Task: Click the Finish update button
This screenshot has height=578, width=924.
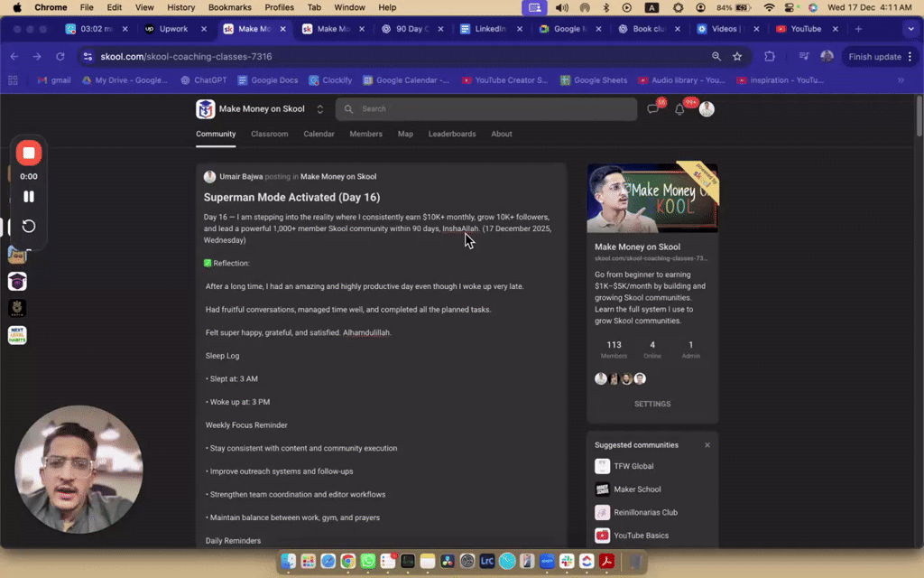Action: coord(881,57)
